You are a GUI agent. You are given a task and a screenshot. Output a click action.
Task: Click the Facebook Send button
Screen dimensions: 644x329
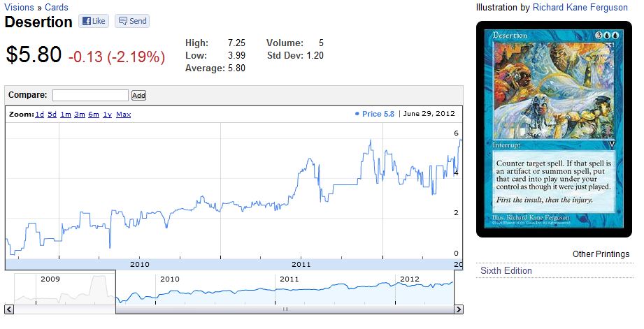(x=132, y=21)
